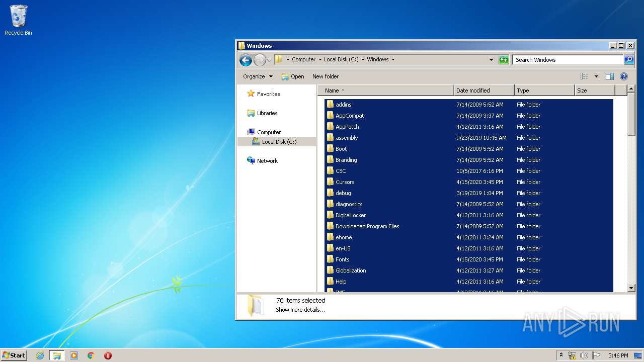The width and height of the screenshot is (644, 362).
Task: Sort by Date modified column
Action: tap(484, 90)
